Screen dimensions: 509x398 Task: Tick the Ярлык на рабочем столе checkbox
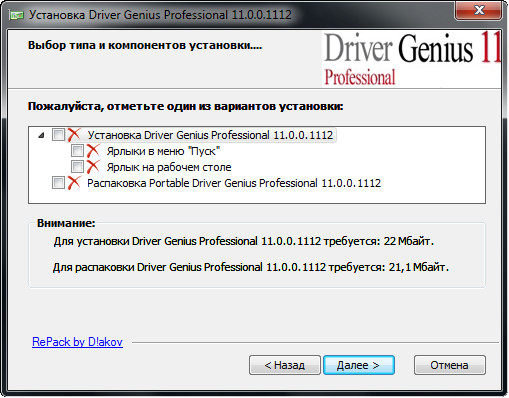[77, 166]
